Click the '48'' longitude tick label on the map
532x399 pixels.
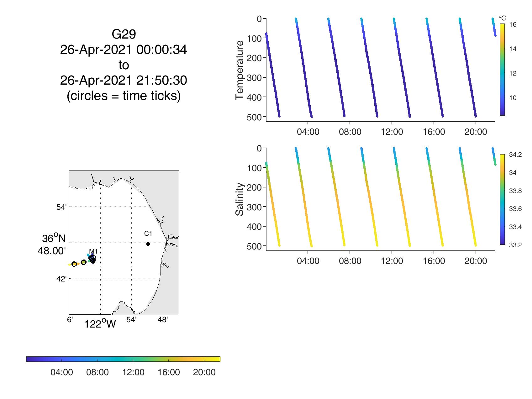pos(163,320)
